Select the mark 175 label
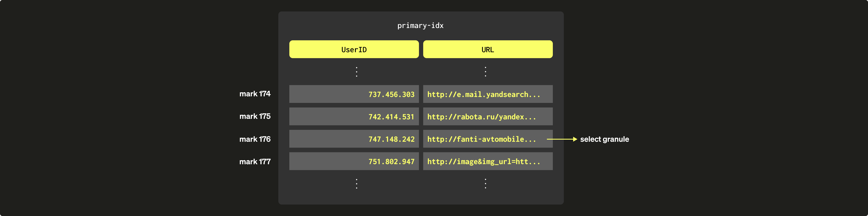This screenshot has height=216, width=868. coord(255,116)
